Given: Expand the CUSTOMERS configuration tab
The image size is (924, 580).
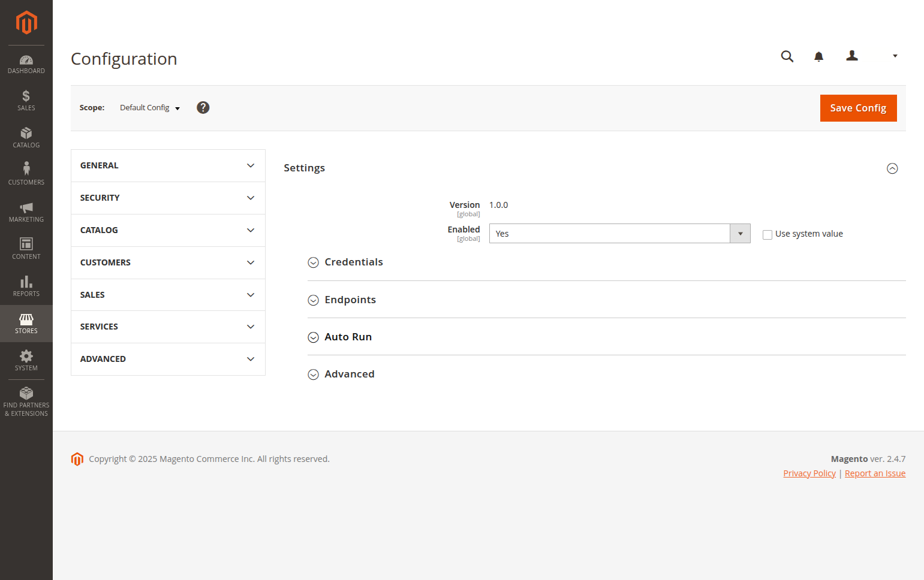Looking at the screenshot, I should [168, 262].
